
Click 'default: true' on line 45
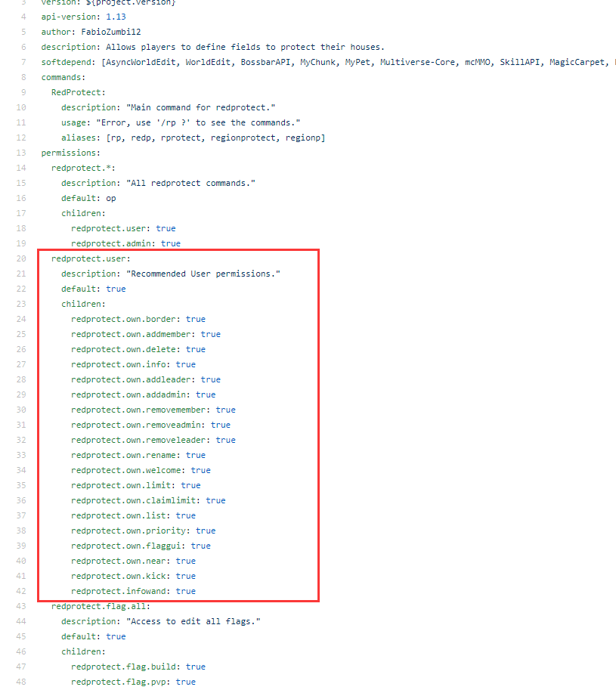pyautogui.click(x=93, y=636)
